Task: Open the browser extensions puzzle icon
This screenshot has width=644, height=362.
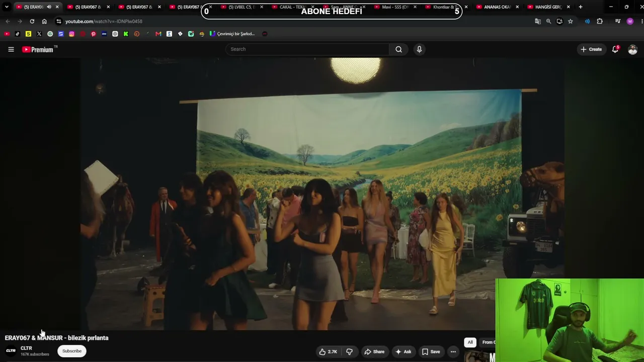Action: click(599, 21)
